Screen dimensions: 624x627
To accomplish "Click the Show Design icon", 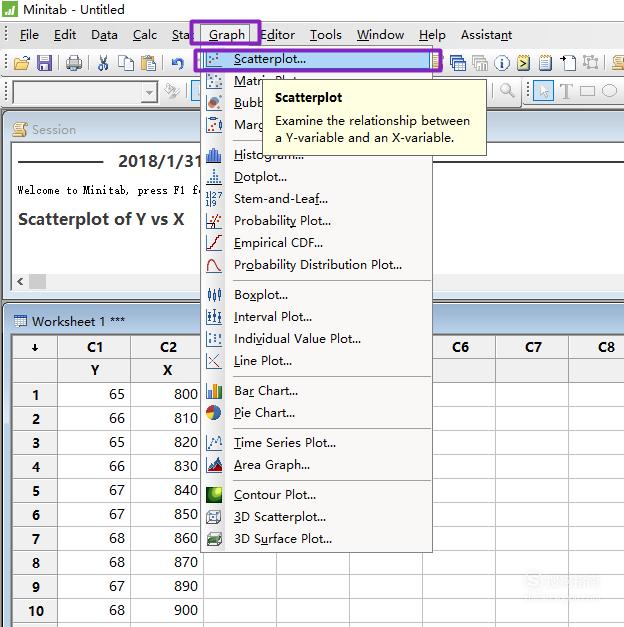I will 590,63.
